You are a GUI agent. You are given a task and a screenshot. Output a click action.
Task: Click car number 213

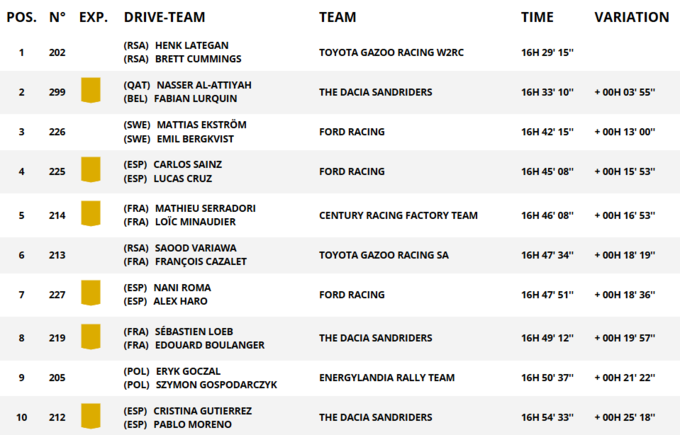pos(57,255)
